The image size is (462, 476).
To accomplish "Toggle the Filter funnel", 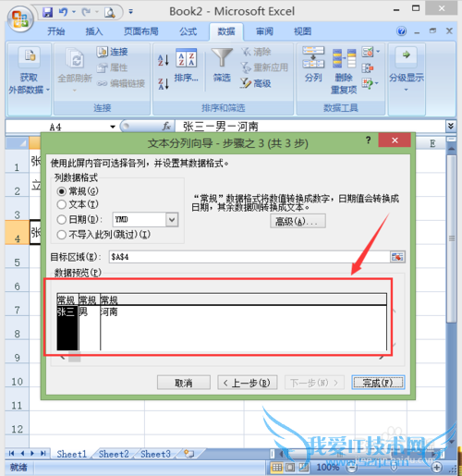I will click(x=222, y=66).
